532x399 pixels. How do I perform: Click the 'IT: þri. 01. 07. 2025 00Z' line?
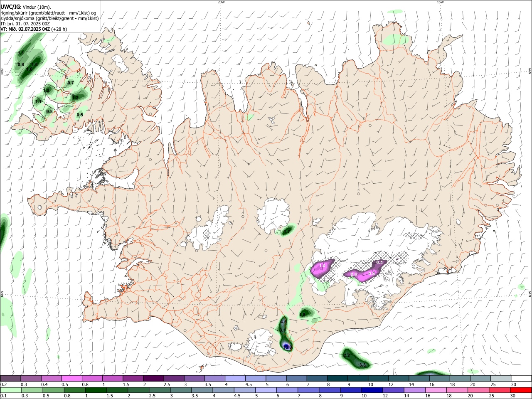tap(25, 24)
